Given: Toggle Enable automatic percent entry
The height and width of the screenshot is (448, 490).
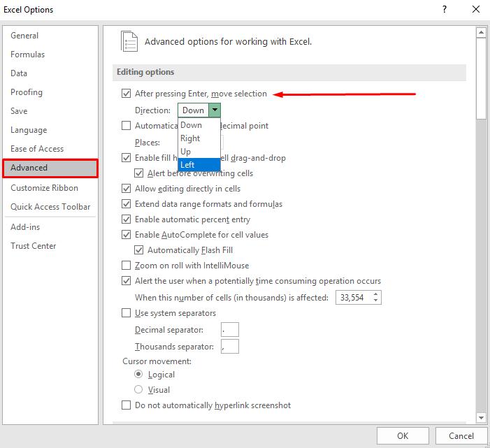Looking at the screenshot, I should click(127, 219).
